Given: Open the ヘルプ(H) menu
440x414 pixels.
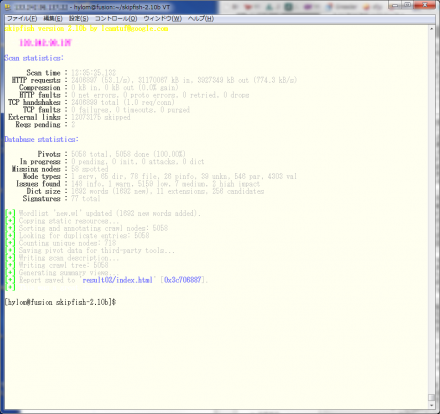Looking at the screenshot, I should [x=201, y=19].
